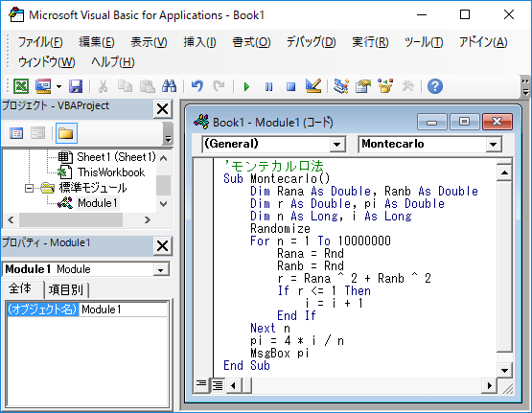532x413 pixels.
Task: Toggle Design Mode icon
Action: (x=313, y=86)
